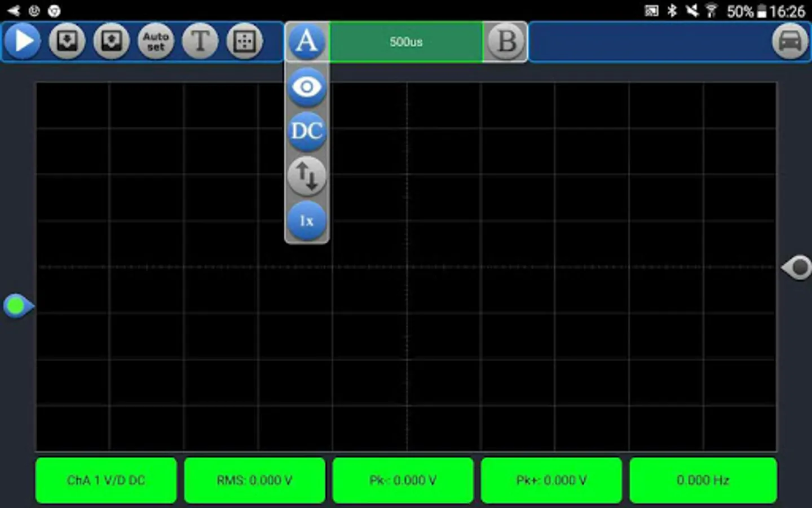
Task: Start acquisition with the Play button
Action: tap(23, 41)
